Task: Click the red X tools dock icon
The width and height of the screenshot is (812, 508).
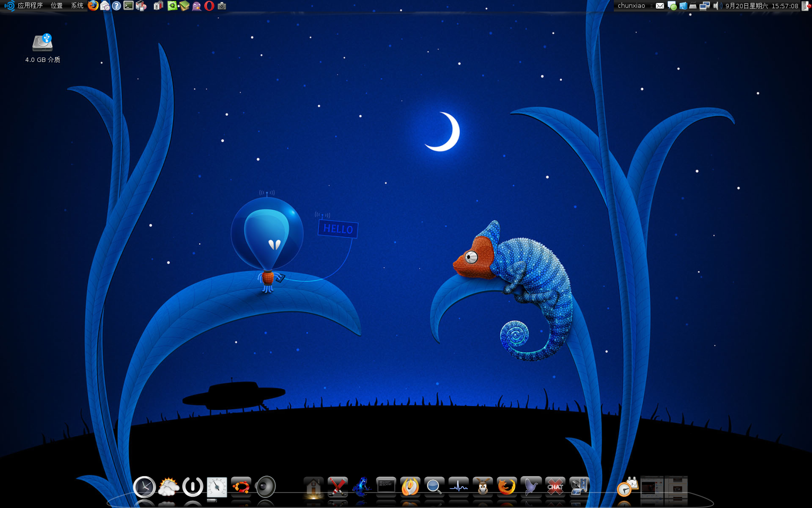Action: 338,487
